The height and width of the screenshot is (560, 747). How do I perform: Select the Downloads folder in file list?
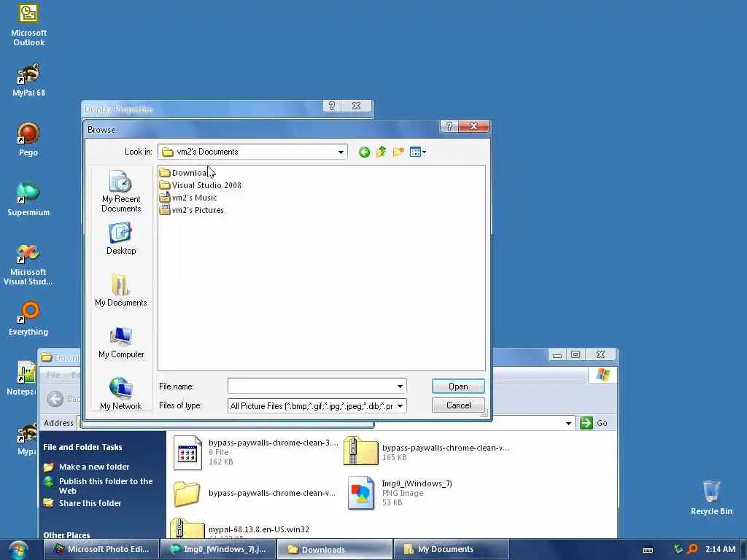[x=184, y=172]
